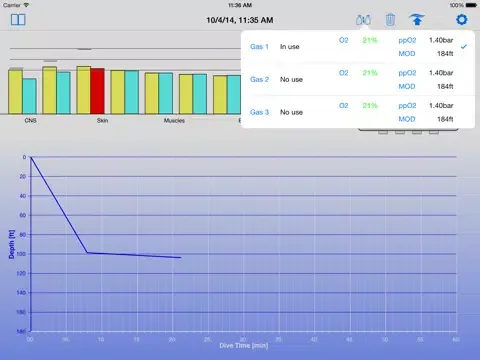The width and height of the screenshot is (480, 360).
Task: Tap Gas 1 MOD 184ft value
Action: click(445, 54)
